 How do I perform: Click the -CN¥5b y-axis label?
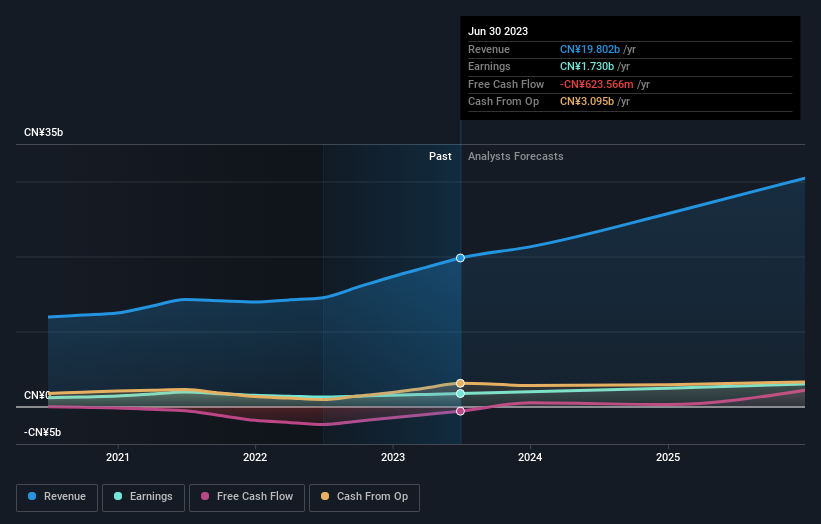coord(42,432)
